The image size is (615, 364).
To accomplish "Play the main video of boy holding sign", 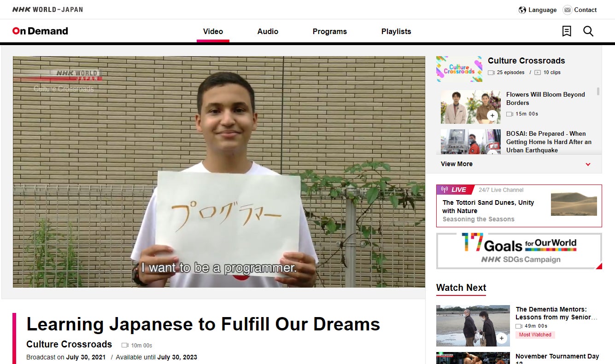I will click(x=219, y=172).
